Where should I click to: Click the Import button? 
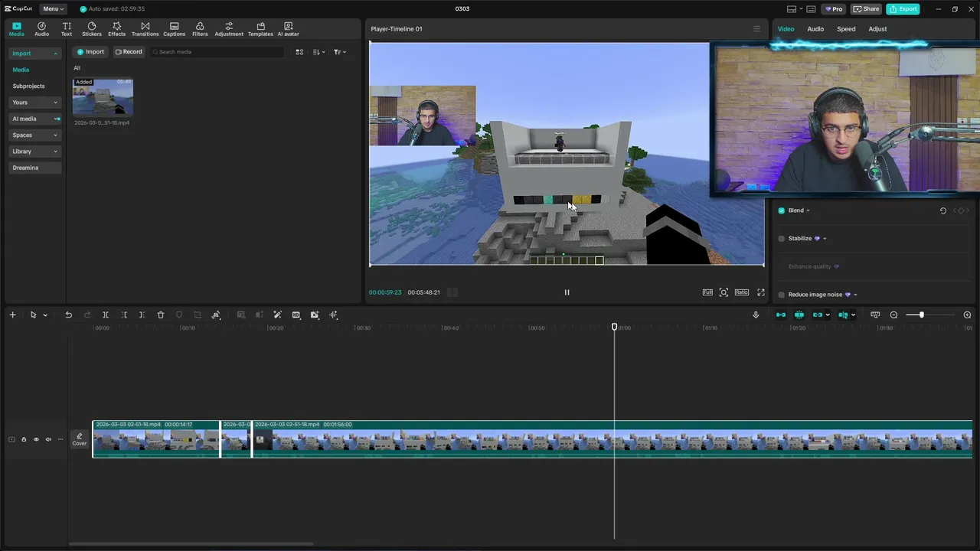(x=90, y=52)
